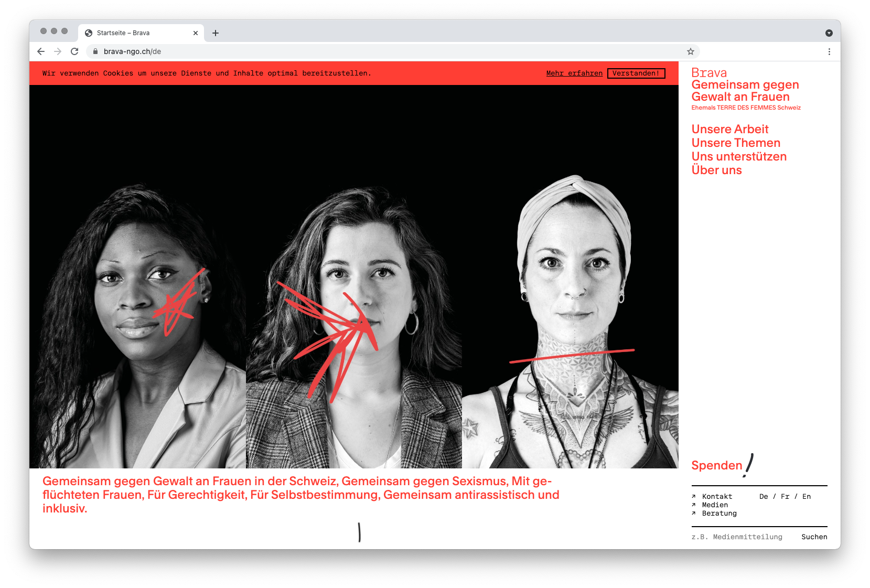
Task: Open the Kontakt link
Action: [716, 496]
